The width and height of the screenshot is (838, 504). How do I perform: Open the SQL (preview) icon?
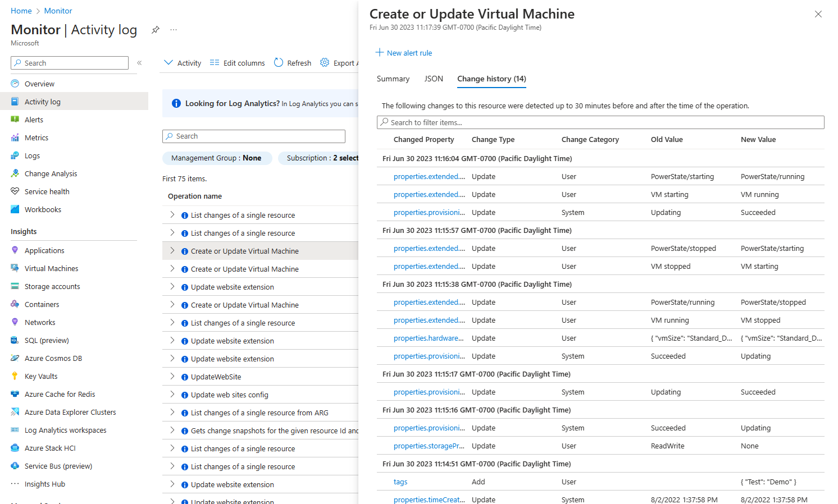15,340
